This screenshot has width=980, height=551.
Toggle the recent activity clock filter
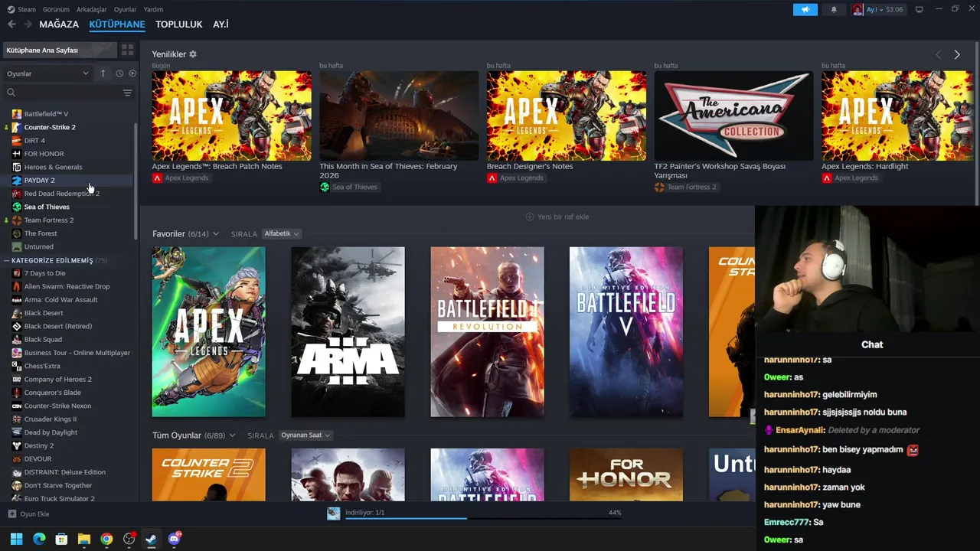(x=119, y=73)
